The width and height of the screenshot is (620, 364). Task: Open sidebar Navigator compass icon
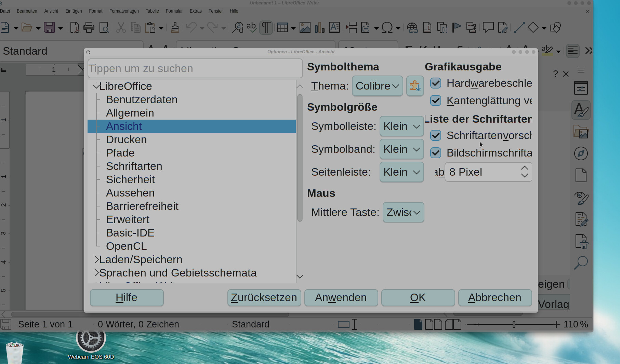pyautogui.click(x=581, y=153)
